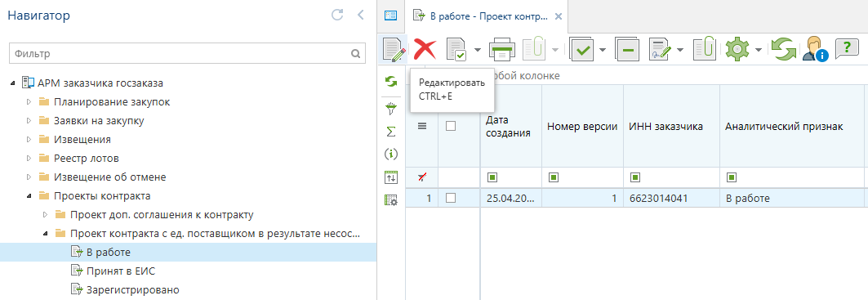This screenshot has width=868, height=300.
Task: Click the funnel filter icon in side strip
Action: 391,110
